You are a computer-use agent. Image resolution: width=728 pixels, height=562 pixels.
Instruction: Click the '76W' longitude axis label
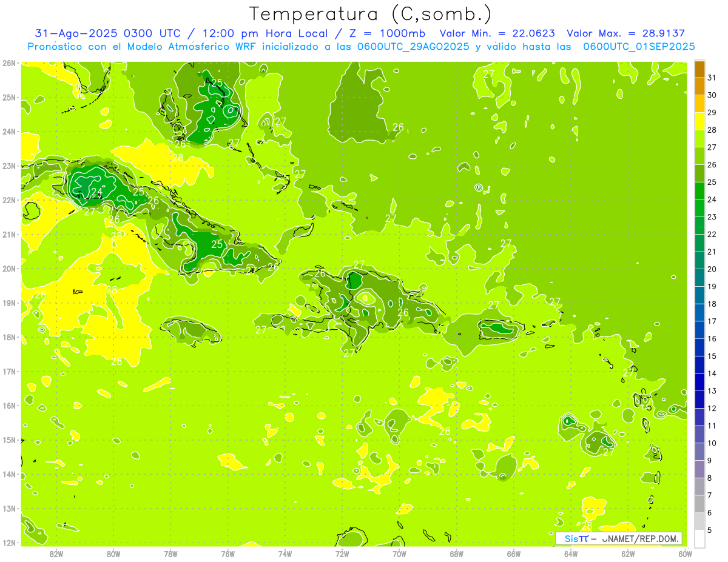pos(228,554)
